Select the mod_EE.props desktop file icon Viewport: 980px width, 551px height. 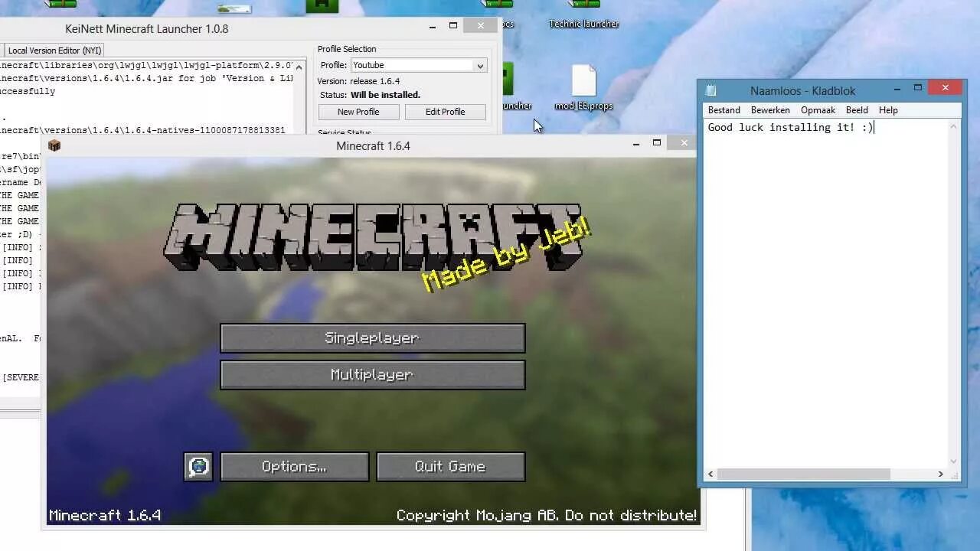click(583, 88)
